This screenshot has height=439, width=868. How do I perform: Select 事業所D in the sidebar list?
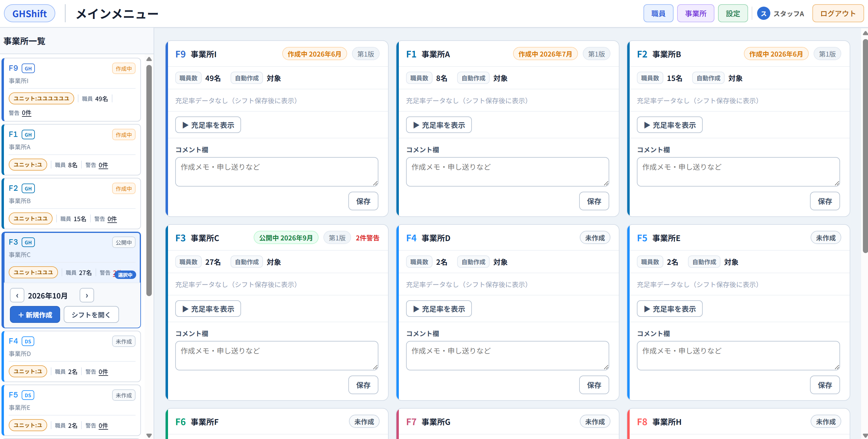tap(71, 356)
